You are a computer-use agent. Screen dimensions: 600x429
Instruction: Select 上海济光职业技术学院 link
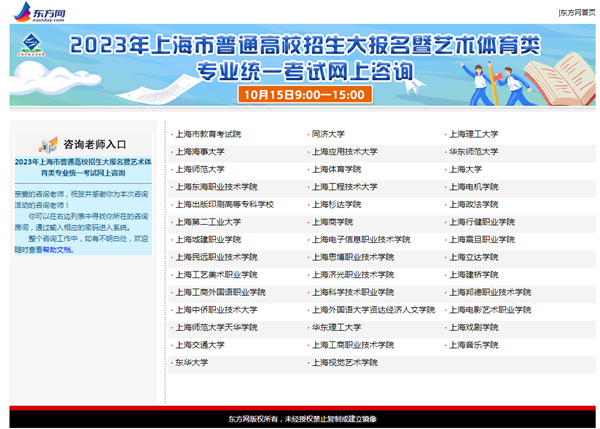[353, 275]
